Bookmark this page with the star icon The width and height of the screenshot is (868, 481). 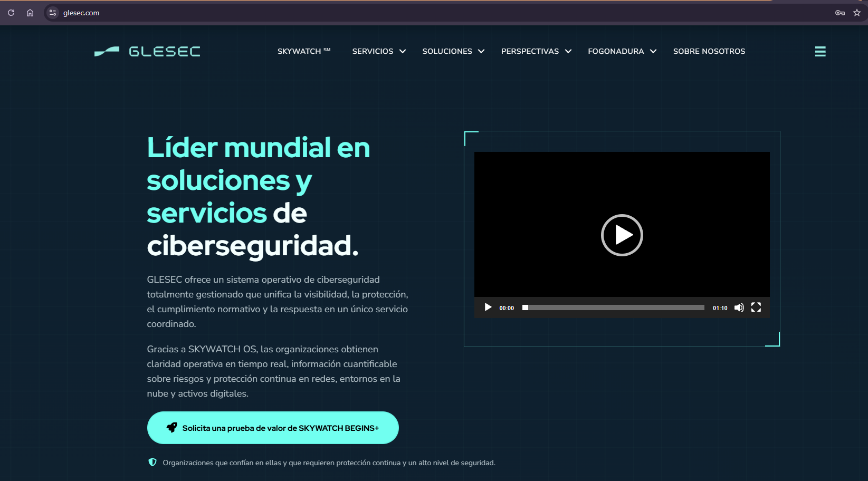click(x=857, y=13)
